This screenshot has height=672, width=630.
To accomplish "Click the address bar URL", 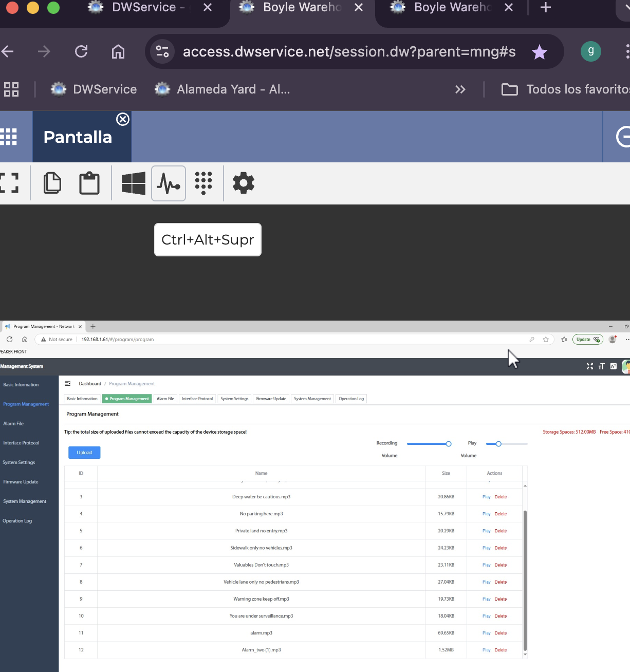I will (x=349, y=52).
